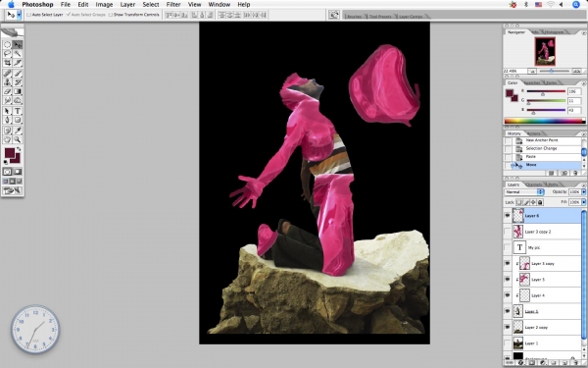Open the Layer menu

[x=127, y=5]
